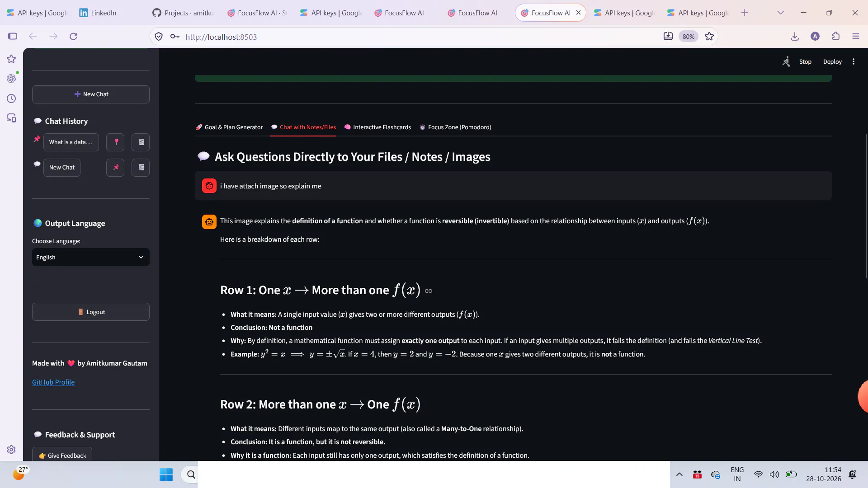Image resolution: width=868 pixels, height=488 pixels.
Task: Open Interactive Flashcards tab
Action: tap(377, 127)
